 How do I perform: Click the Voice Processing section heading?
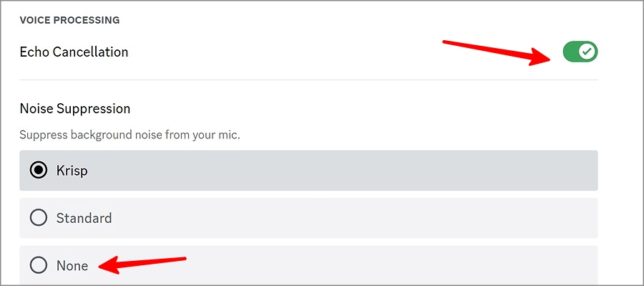point(70,20)
